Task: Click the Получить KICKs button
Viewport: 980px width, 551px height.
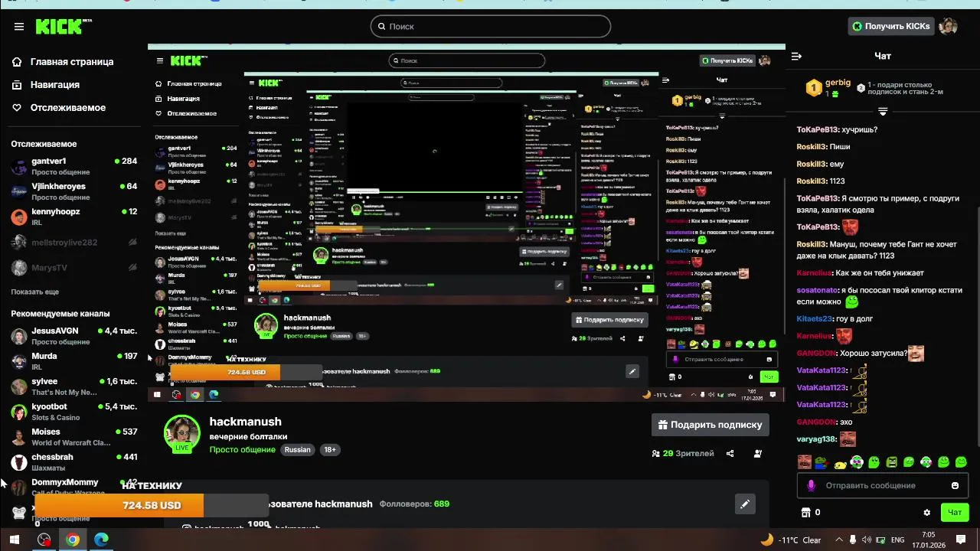Action: [x=892, y=26]
